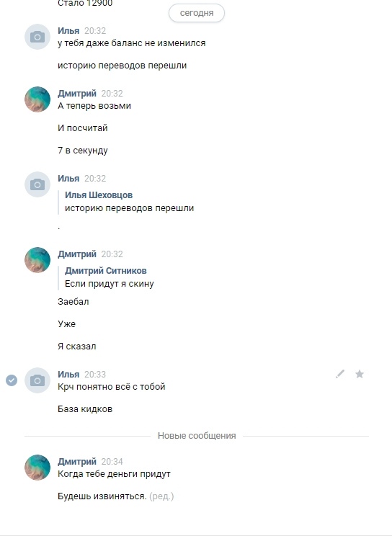Open Дмитрий's avatar next to the 20:34 message
This screenshot has height=536, width=392.
click(37, 468)
